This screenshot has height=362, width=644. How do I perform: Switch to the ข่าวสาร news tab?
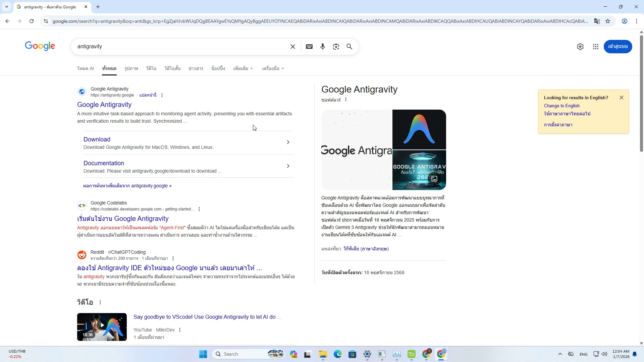(196, 68)
